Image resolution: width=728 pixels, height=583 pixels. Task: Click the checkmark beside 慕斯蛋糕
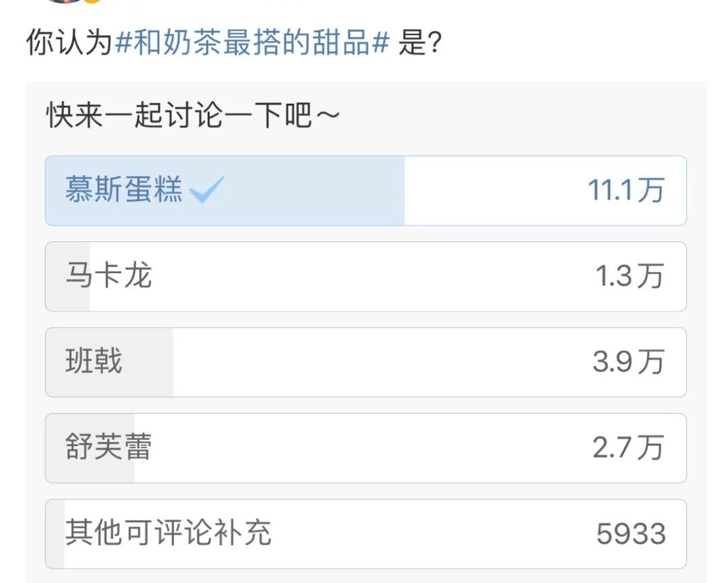[207, 192]
